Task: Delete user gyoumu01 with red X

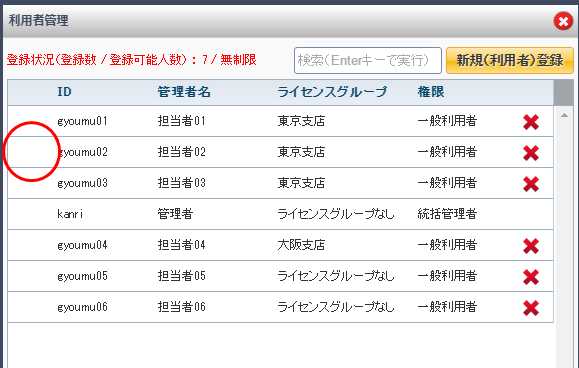Action: click(x=531, y=122)
